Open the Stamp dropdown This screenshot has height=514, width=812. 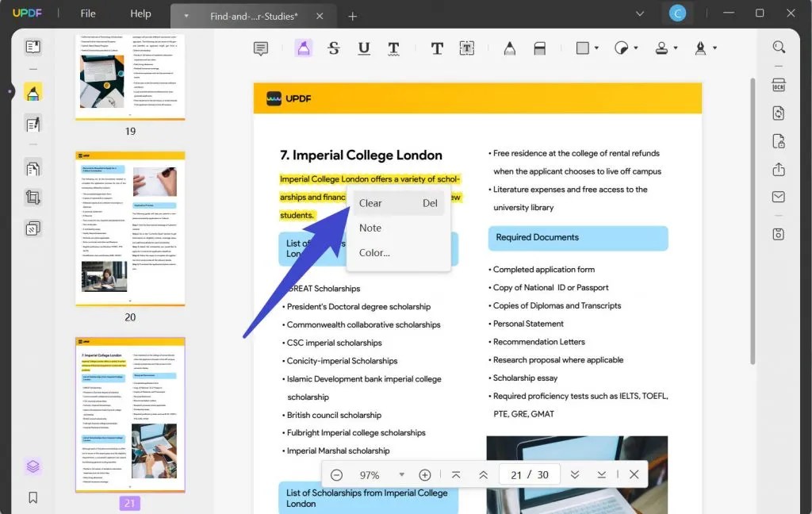tap(663, 48)
